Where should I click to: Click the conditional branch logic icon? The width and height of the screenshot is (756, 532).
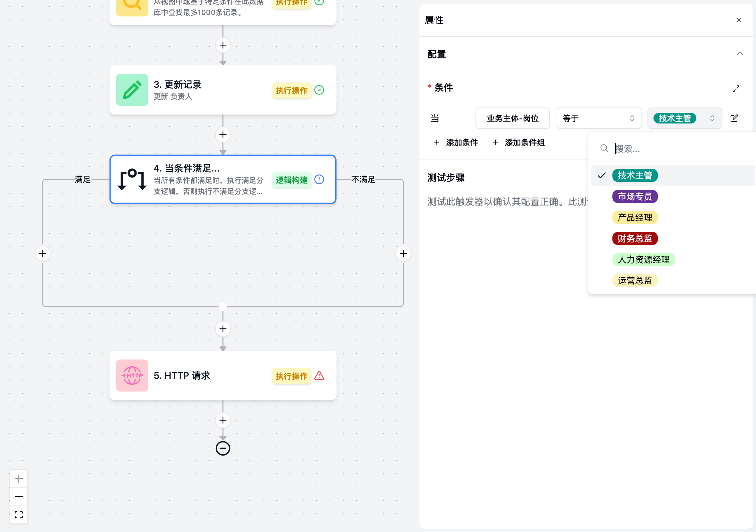[x=132, y=179]
